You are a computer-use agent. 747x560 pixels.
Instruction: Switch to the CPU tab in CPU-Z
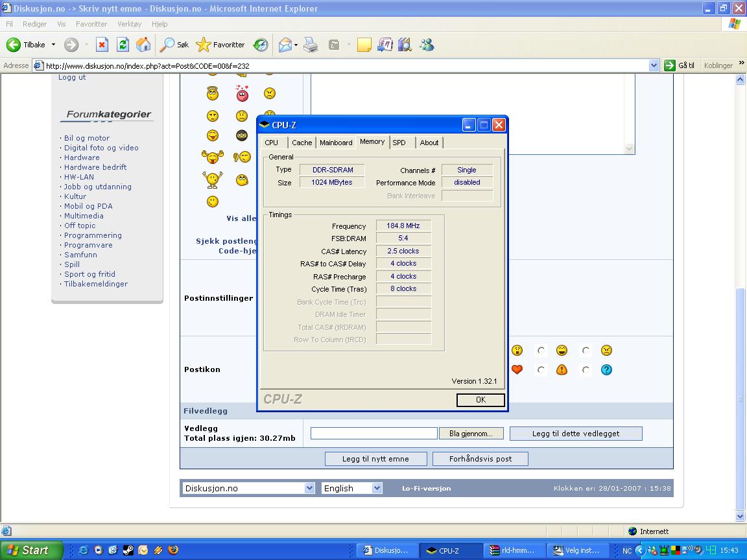click(272, 143)
